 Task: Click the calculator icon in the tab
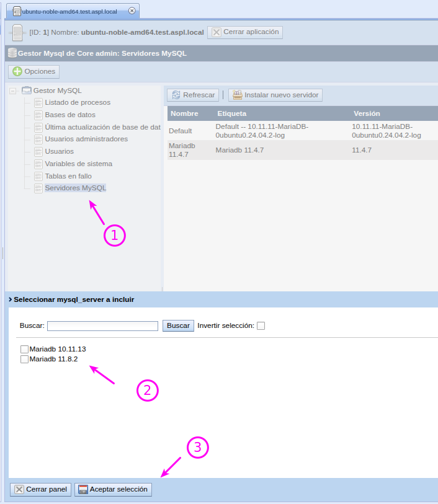coord(17,12)
